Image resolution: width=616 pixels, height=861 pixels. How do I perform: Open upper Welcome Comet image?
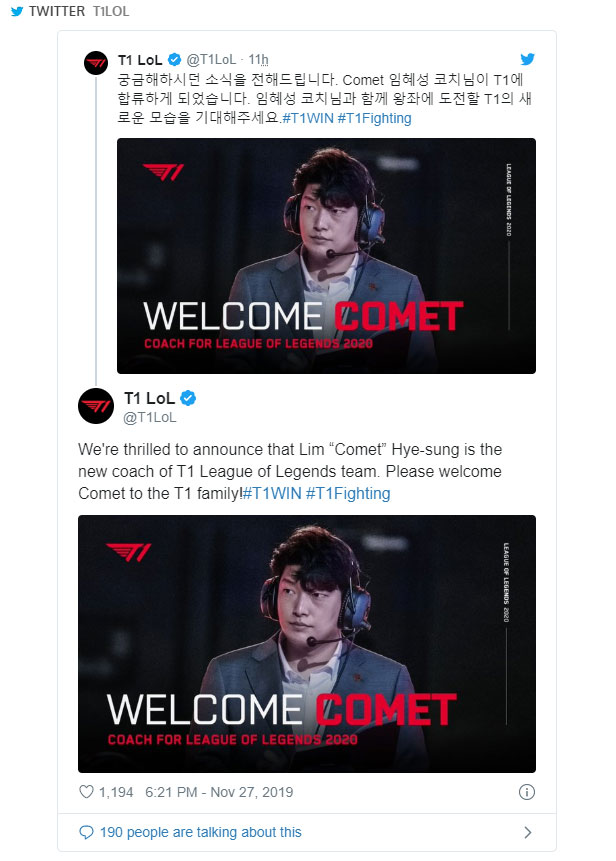click(326, 256)
